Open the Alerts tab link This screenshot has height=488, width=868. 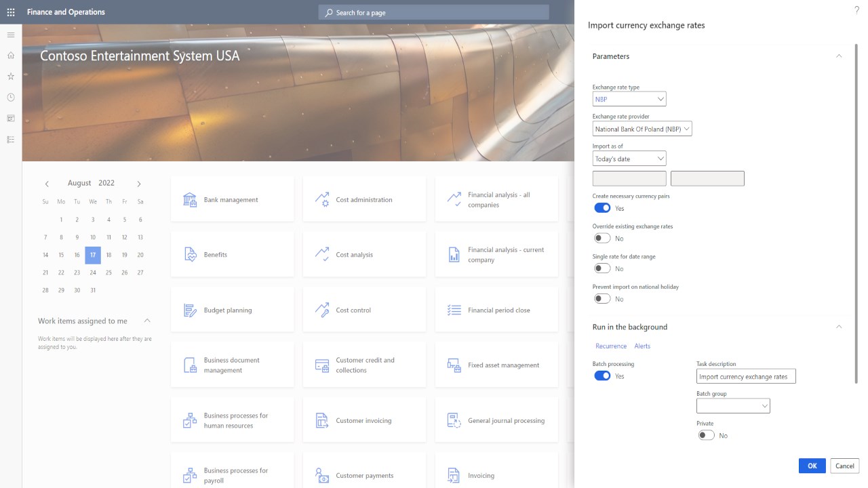click(642, 346)
